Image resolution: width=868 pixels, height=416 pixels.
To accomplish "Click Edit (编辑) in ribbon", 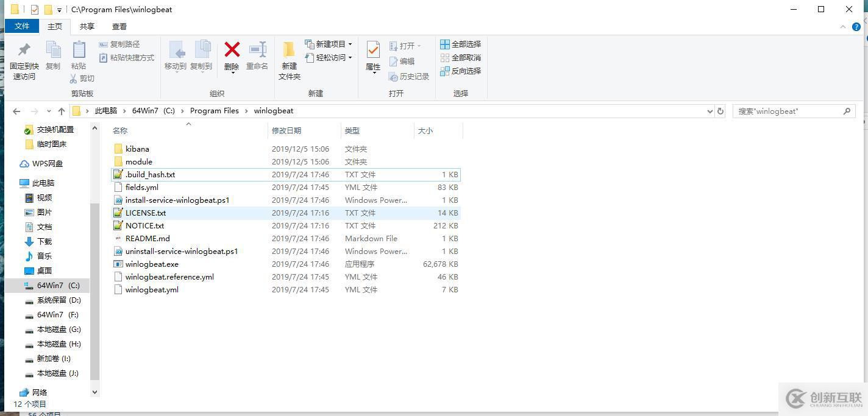I will pos(402,61).
